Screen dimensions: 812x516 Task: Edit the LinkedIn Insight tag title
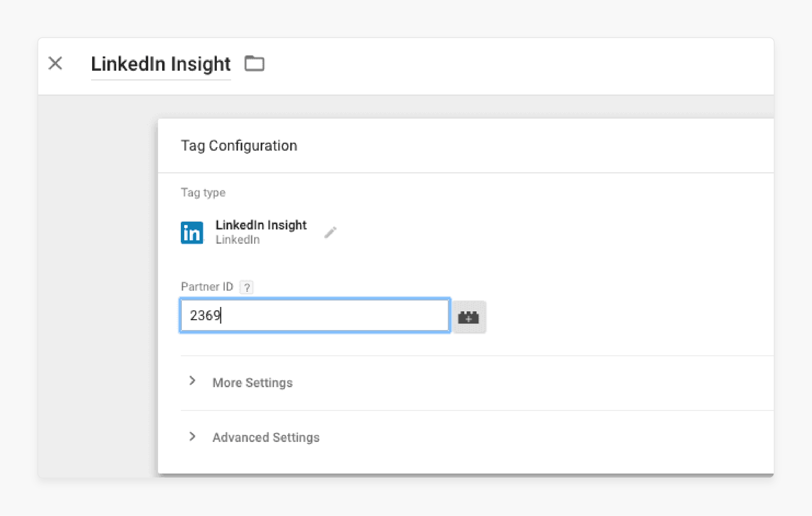161,64
